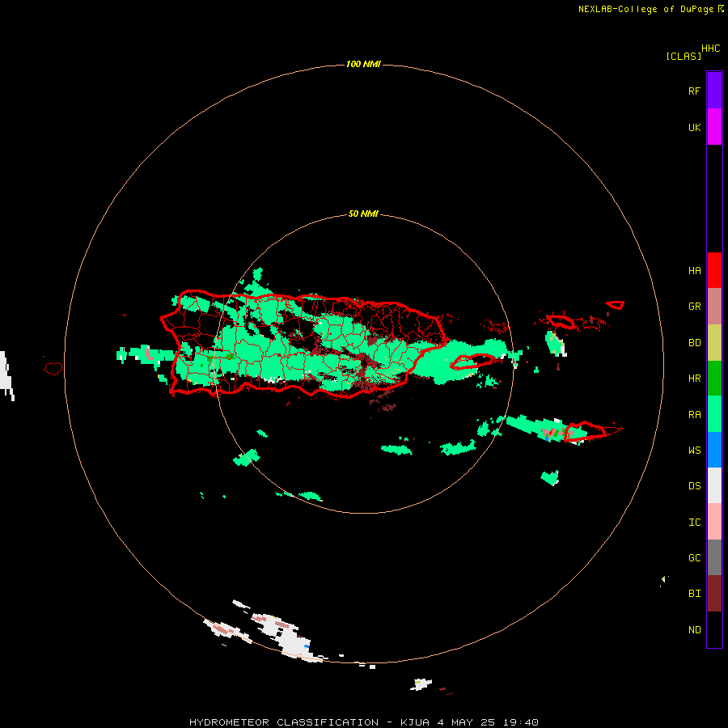Click the HR legend label

pyautogui.click(x=694, y=379)
